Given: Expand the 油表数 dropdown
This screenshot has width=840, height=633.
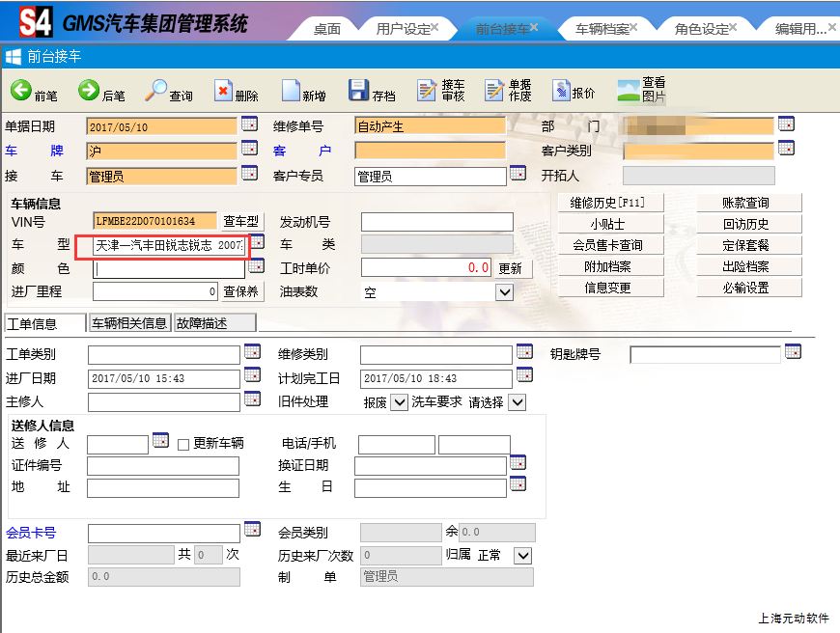Looking at the screenshot, I should 504,292.
